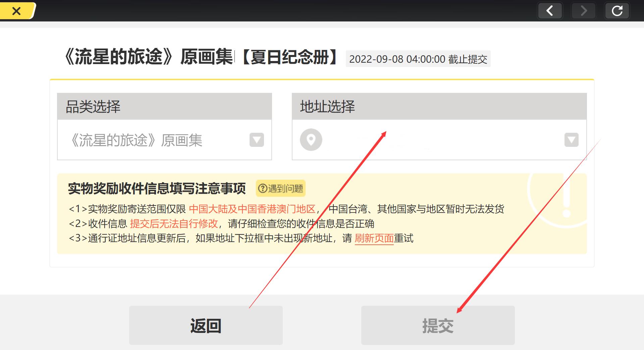The image size is (644, 350).
Task: Click the question mark icon in 遇到问题
Action: coord(263,188)
